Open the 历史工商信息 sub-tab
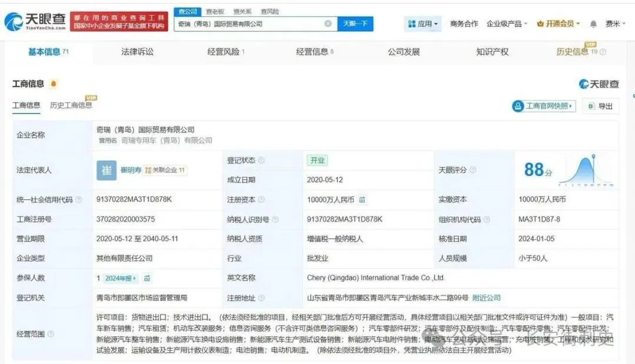 pyautogui.click(x=71, y=105)
